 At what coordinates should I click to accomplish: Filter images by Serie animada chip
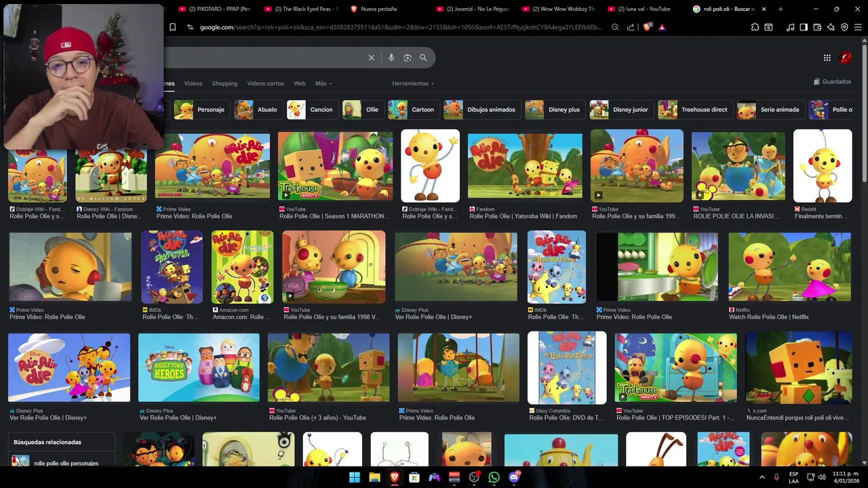click(x=771, y=110)
